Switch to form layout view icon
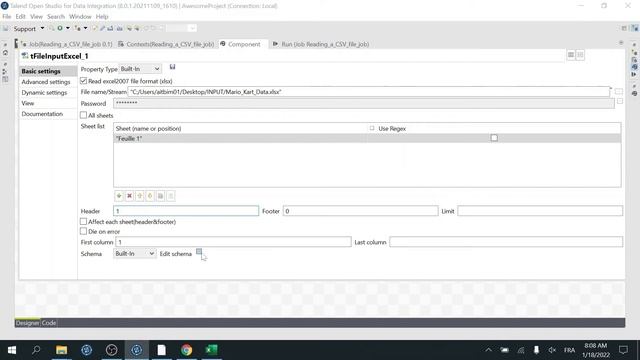 580,55
